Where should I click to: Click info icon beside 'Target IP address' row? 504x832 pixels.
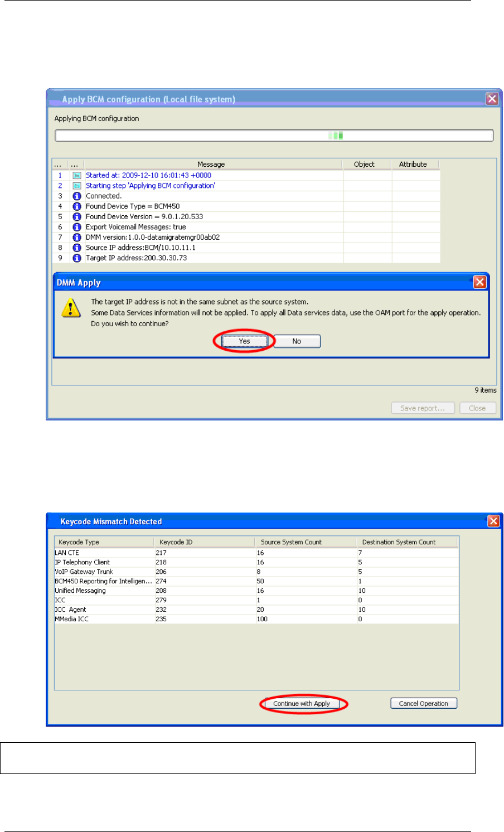77,258
